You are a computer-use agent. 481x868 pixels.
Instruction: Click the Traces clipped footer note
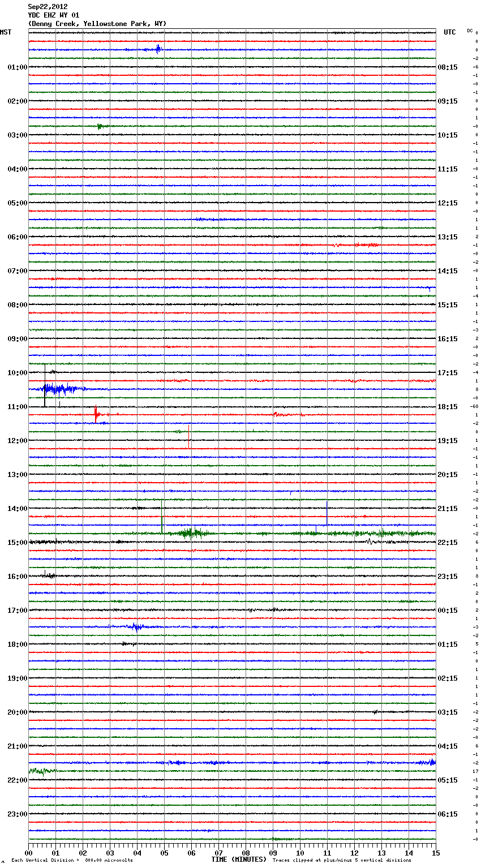[342, 861]
